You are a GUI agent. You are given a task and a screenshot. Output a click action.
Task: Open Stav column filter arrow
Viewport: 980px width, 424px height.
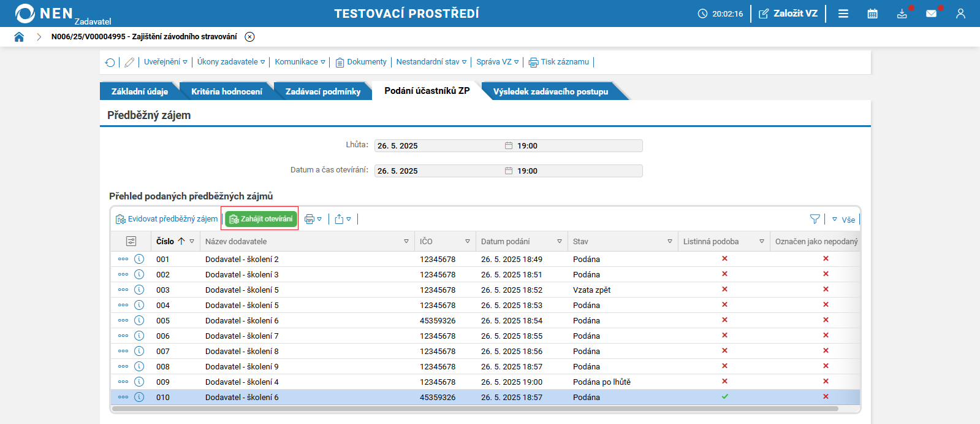(670, 241)
